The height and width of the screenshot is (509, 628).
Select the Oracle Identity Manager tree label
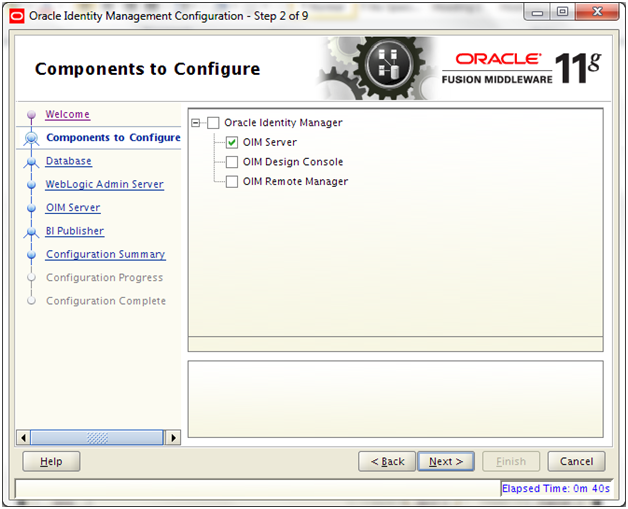tap(283, 123)
